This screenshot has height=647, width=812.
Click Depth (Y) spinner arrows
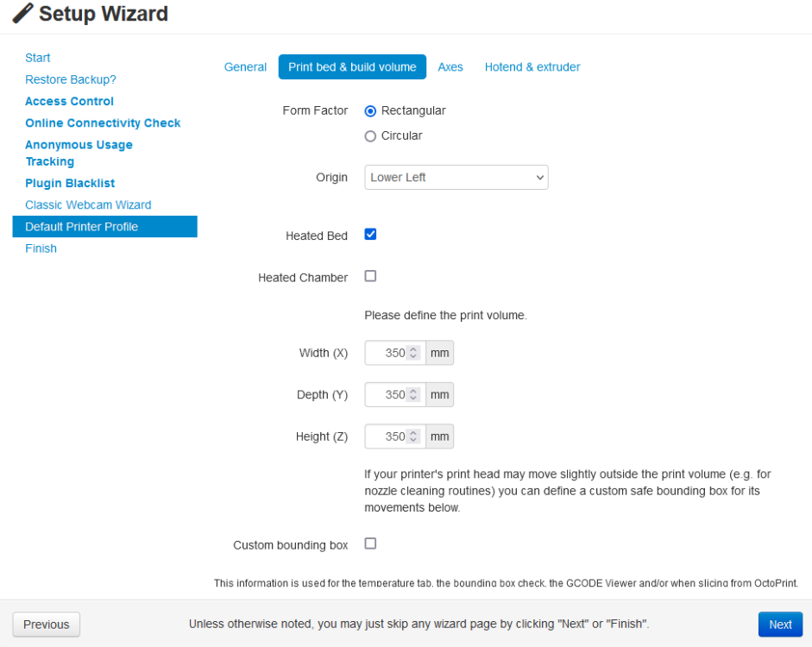tap(413, 394)
